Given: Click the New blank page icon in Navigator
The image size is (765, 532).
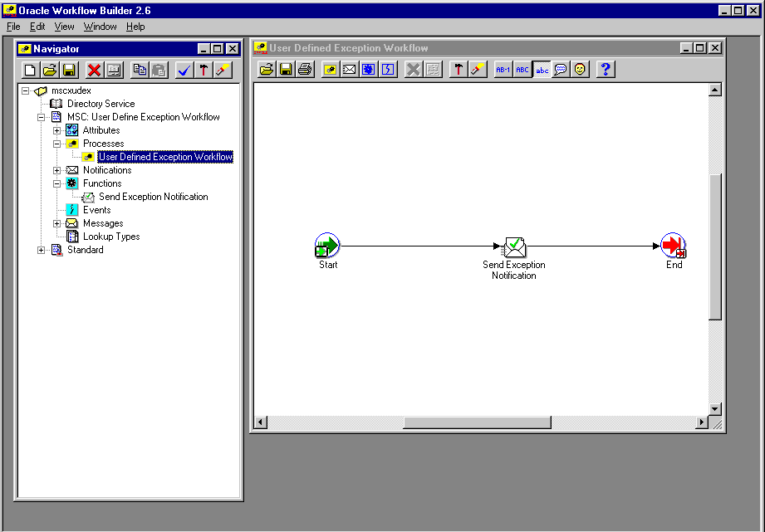Looking at the screenshot, I should [x=30, y=70].
